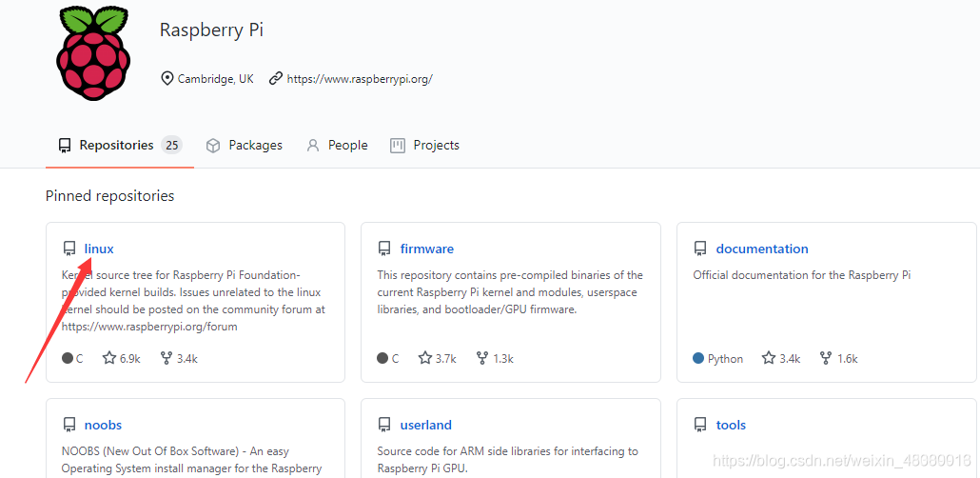Viewport: 980px width, 478px height.
Task: Switch to the Packages tab
Action: click(x=245, y=145)
